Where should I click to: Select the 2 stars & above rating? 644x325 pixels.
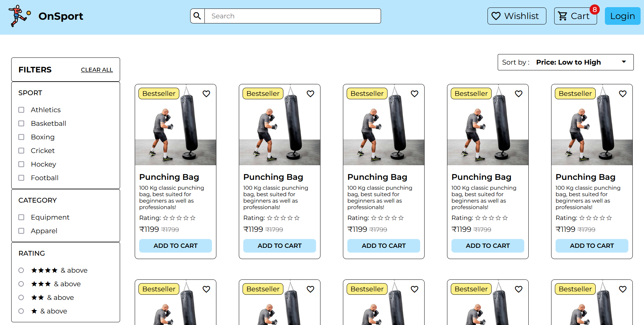click(21, 297)
